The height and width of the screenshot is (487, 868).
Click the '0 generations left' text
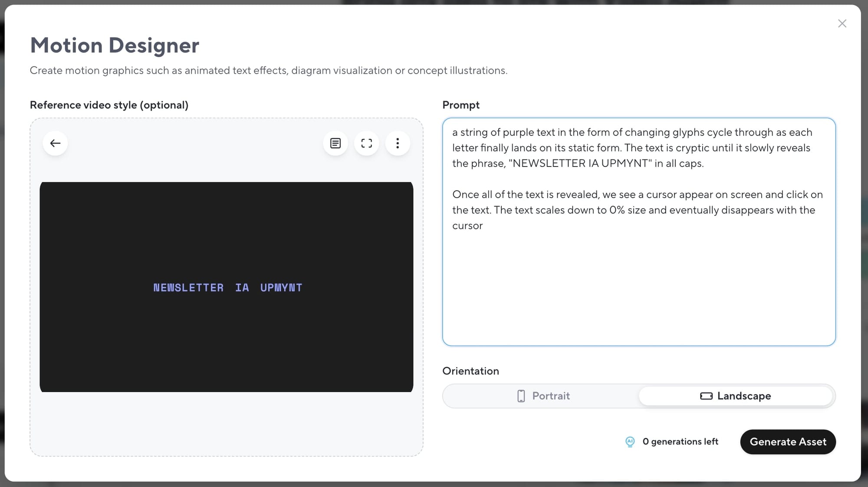680,441
